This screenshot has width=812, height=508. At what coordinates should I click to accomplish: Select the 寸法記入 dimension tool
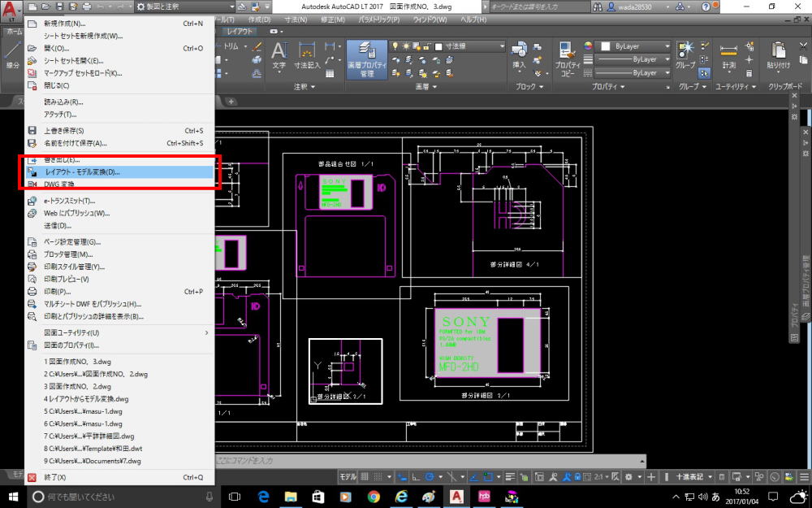click(x=307, y=56)
